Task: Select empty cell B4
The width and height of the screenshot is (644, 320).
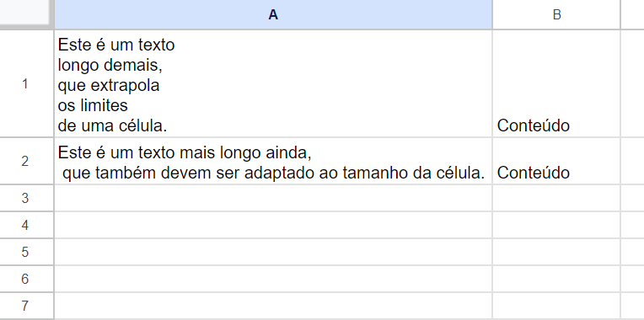Action: click(556, 225)
